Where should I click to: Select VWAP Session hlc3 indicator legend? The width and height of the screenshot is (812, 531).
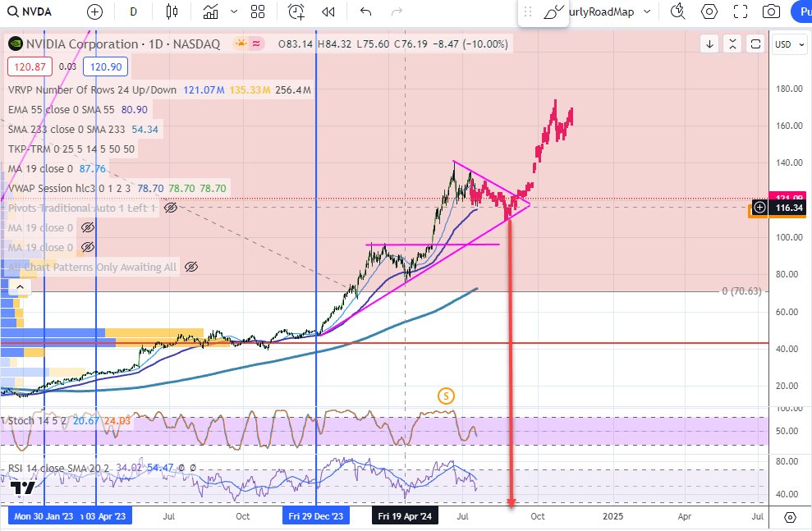pyautogui.click(x=70, y=189)
